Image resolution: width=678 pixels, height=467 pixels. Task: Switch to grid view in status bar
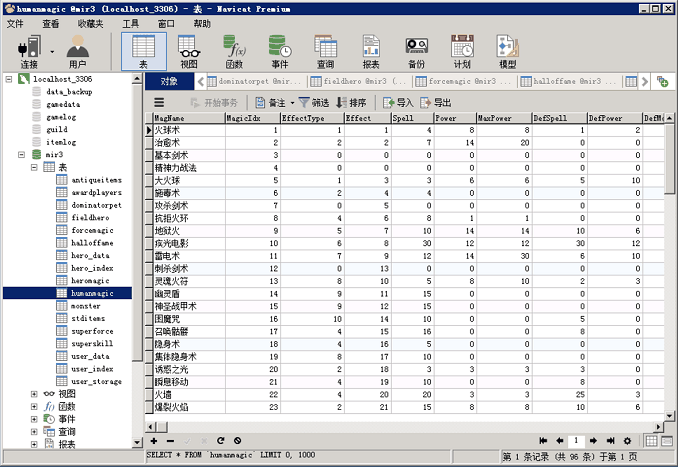[651, 441]
